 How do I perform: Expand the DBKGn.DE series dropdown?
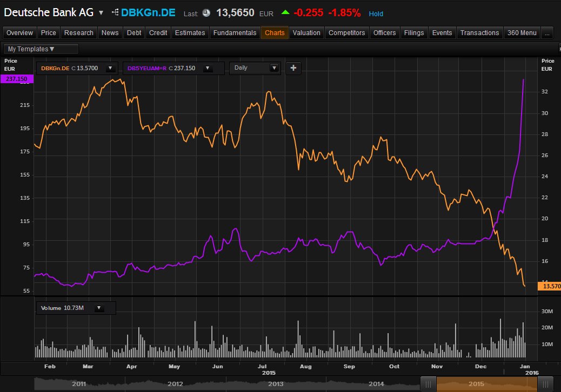[x=110, y=68]
